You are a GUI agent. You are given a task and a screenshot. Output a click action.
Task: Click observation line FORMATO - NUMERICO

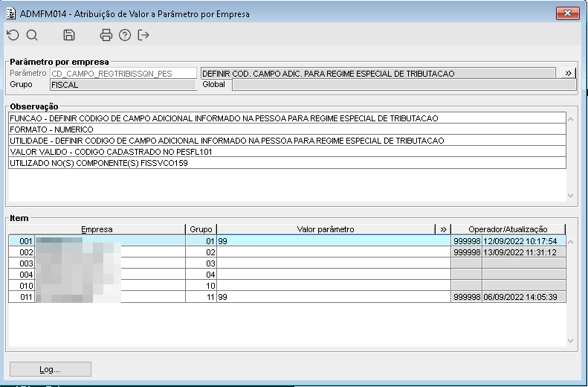tap(287, 129)
